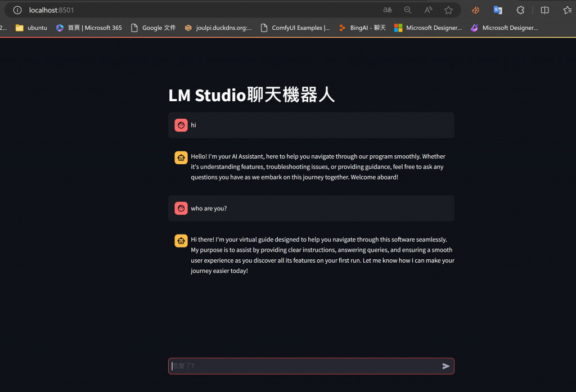Viewport: 576px width, 392px height.
Task: Click robot avatar beside 'Hi there!' reply
Action: pyautogui.click(x=181, y=241)
